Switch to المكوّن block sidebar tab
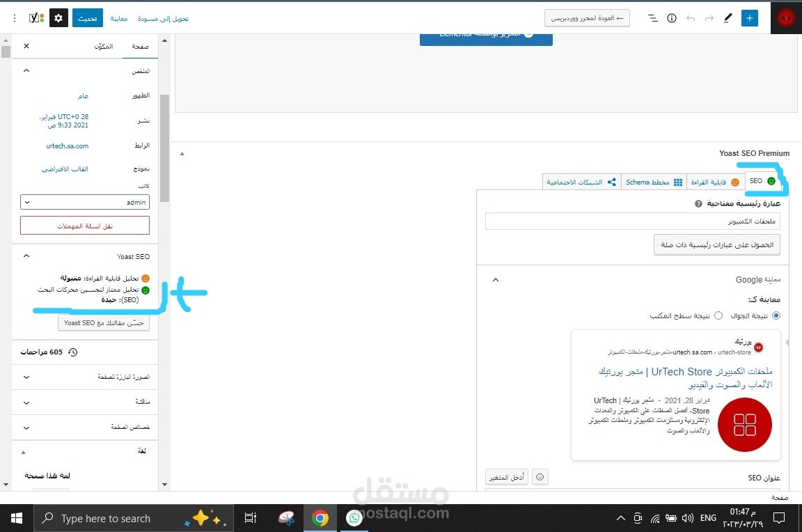 tap(103, 47)
